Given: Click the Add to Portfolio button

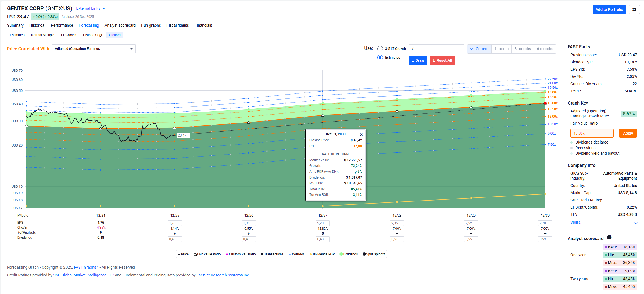Looking at the screenshot, I should (609, 9).
